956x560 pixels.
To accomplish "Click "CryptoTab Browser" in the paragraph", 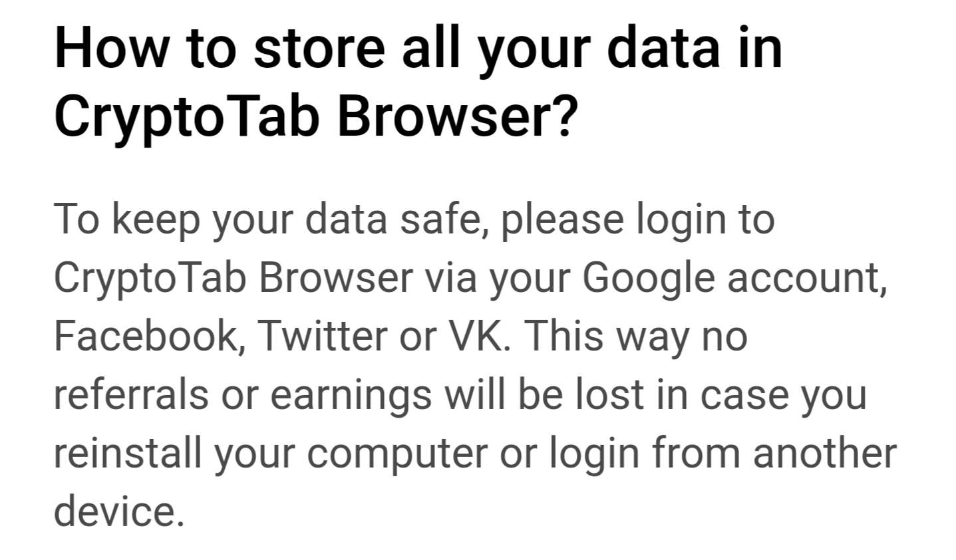I will [x=233, y=277].
